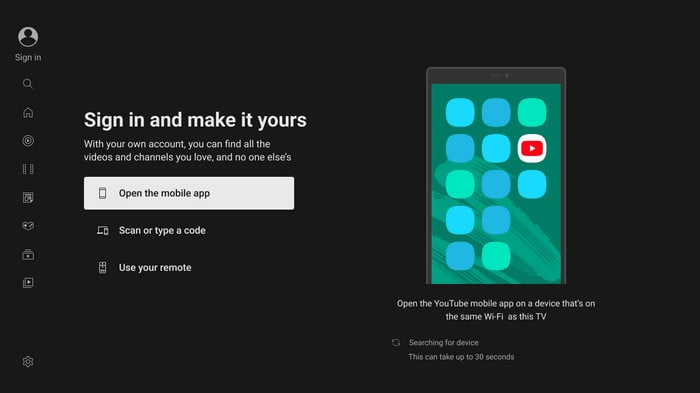Select Scan or type a code option
The image size is (700, 393).
pos(189,230)
